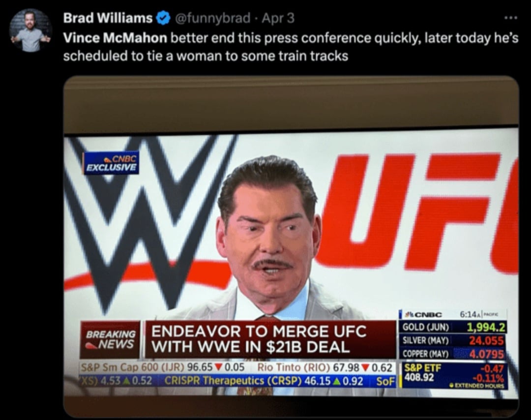
Task: Click the Rio Tinto down-arrow ticker
Action: [325, 367]
